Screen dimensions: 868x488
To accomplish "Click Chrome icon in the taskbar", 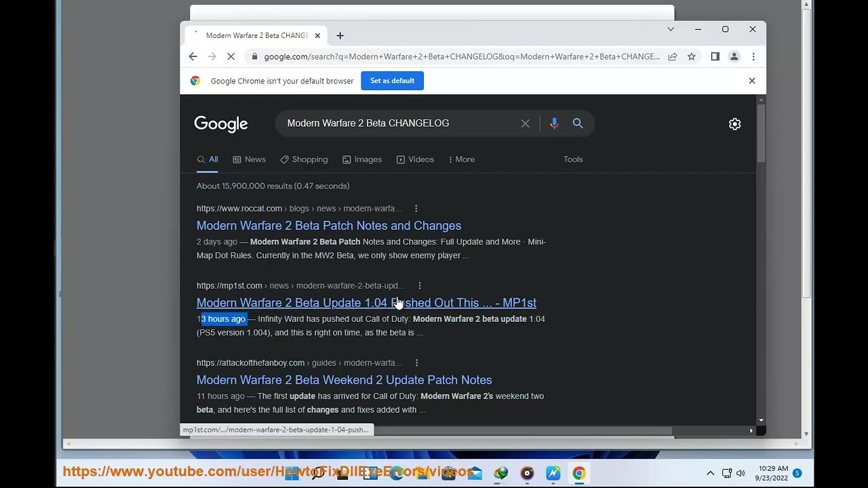I will 579,474.
